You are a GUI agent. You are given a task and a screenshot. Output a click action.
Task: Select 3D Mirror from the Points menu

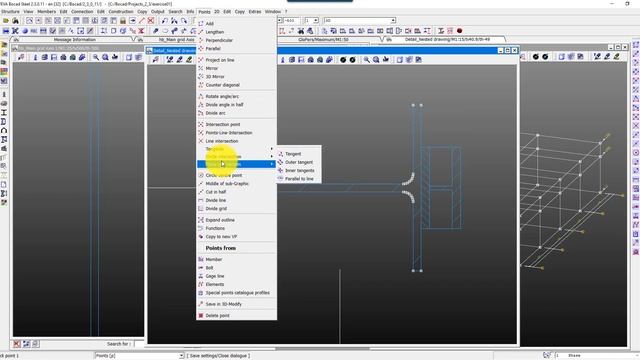(215, 77)
